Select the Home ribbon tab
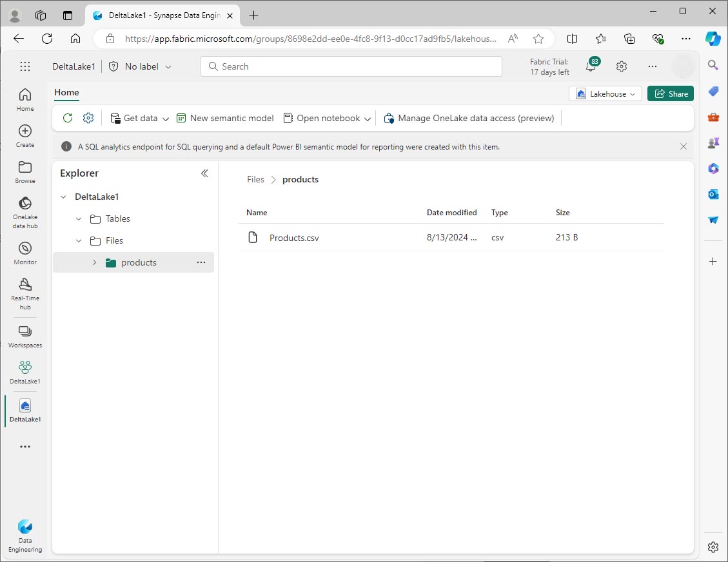 point(66,92)
